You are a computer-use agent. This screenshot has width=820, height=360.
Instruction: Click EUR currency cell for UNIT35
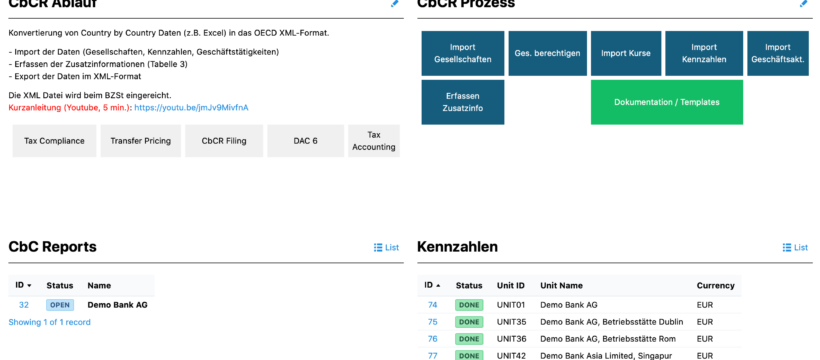pos(705,322)
